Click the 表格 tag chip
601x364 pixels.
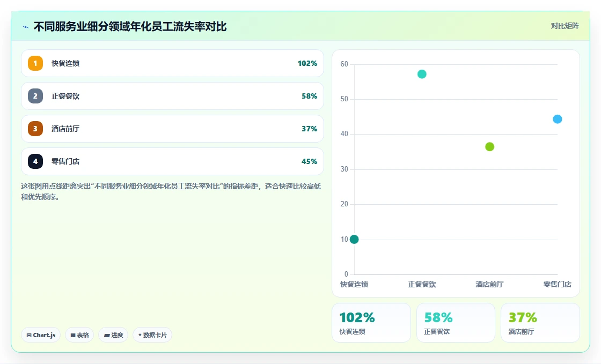[79, 335]
